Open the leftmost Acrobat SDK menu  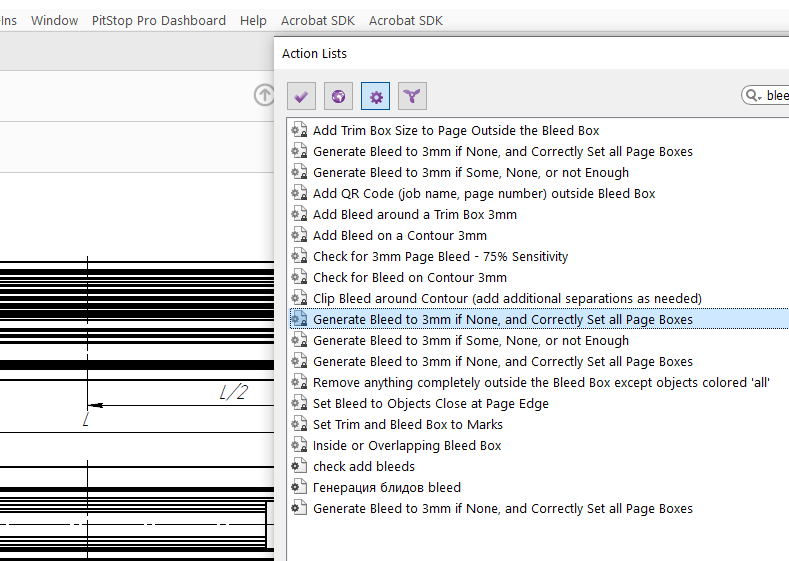tap(318, 21)
